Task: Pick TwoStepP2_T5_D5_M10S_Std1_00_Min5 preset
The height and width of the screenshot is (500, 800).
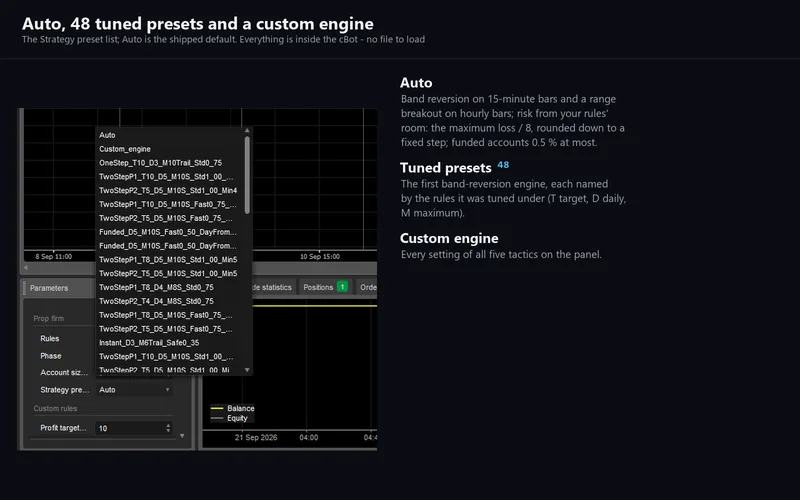Action: (x=170, y=273)
